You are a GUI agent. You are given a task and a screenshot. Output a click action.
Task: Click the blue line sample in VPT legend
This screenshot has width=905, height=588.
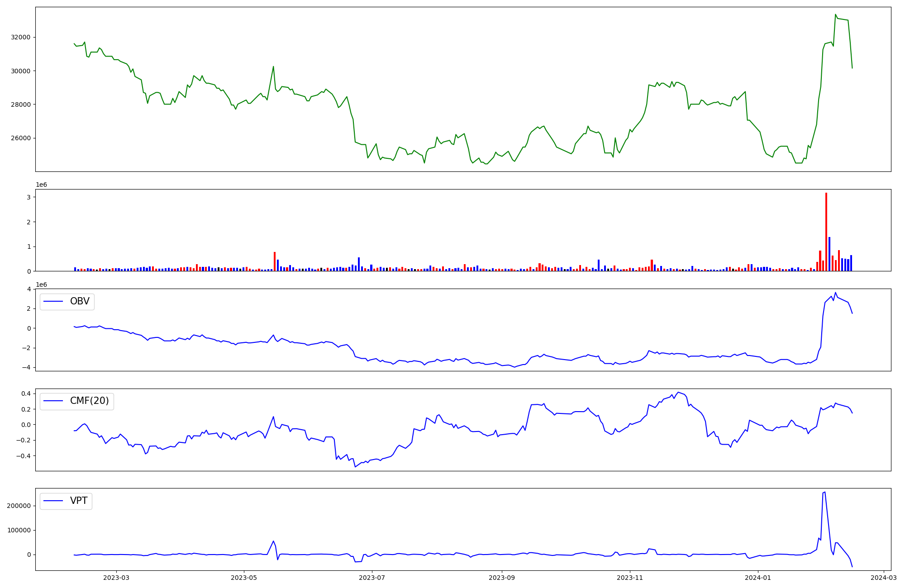[x=53, y=501]
